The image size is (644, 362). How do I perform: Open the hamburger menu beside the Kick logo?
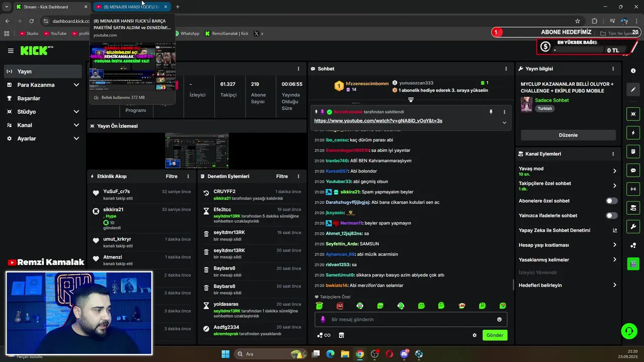tap(11, 51)
